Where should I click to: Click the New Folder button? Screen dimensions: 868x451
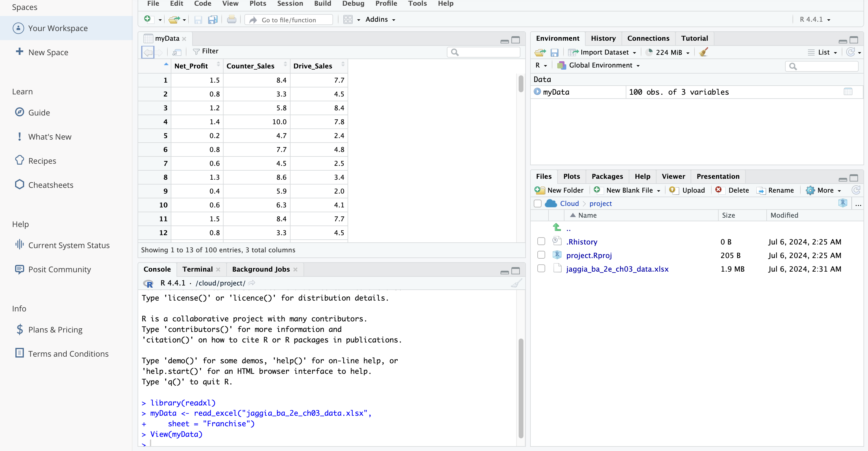(559, 190)
